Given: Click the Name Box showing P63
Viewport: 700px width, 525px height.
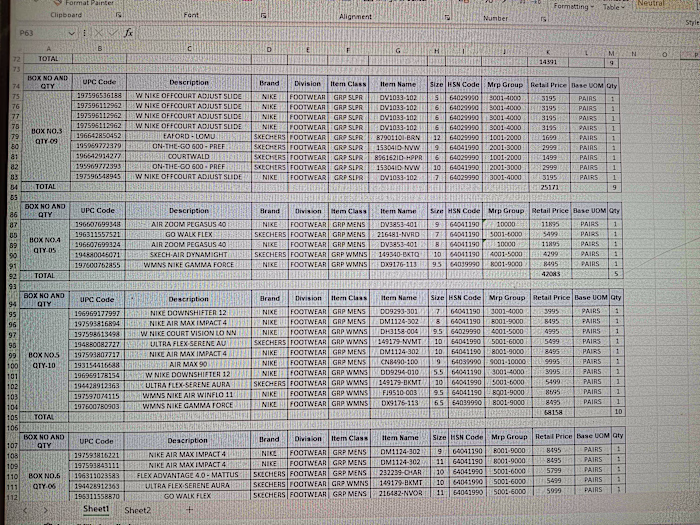Looking at the screenshot, I should tap(42, 33).
